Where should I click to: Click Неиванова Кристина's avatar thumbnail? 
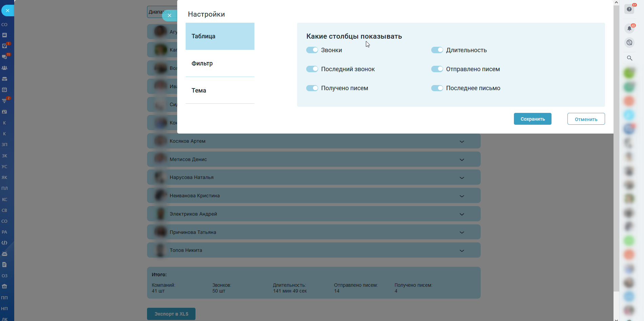[161, 195]
